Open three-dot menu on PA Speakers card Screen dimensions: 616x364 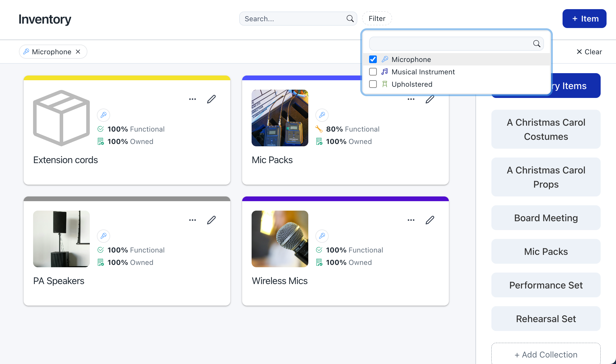tap(193, 220)
